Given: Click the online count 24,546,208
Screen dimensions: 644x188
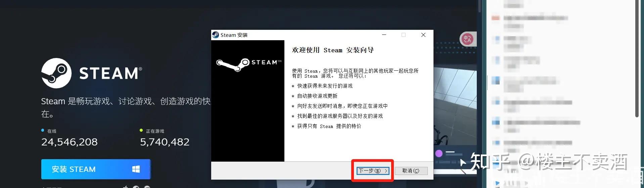Looking at the screenshot, I should (70, 142).
